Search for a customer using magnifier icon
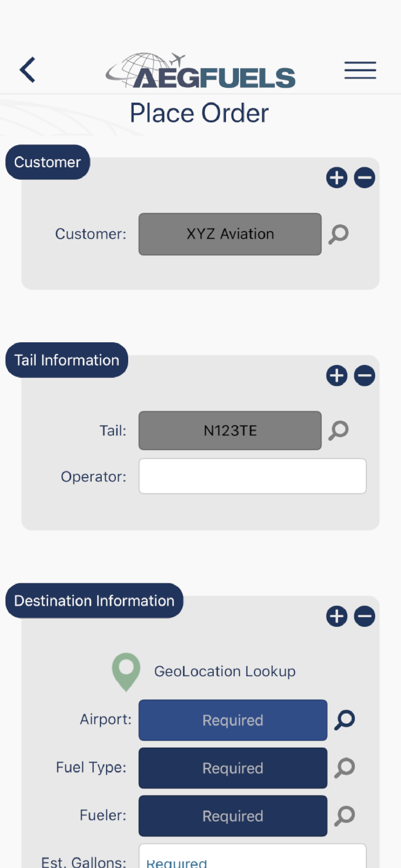This screenshot has height=868, width=401. [x=338, y=234]
